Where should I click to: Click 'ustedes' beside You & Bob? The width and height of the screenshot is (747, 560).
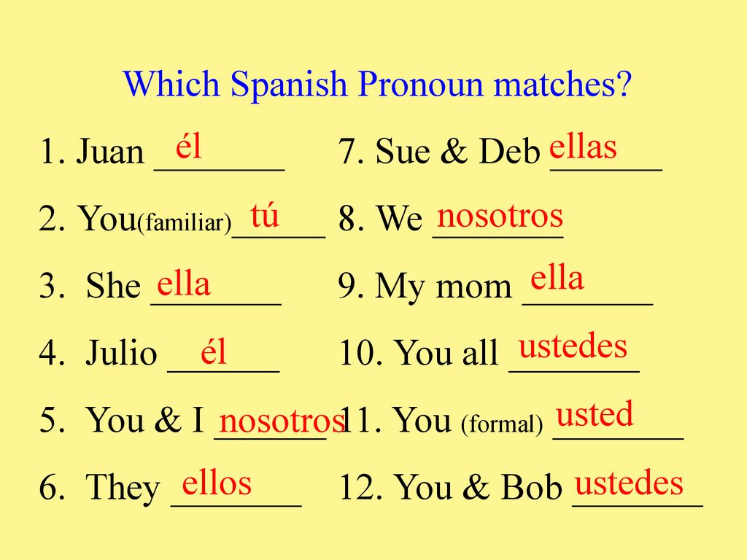[629, 483]
